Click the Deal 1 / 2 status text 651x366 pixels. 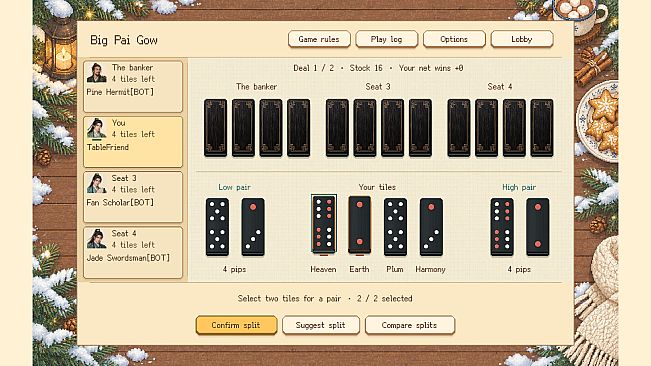313,68
